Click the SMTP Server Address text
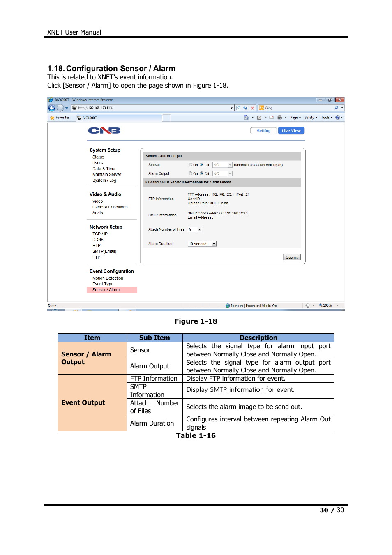This screenshot has height=555, width=392. [218, 213]
